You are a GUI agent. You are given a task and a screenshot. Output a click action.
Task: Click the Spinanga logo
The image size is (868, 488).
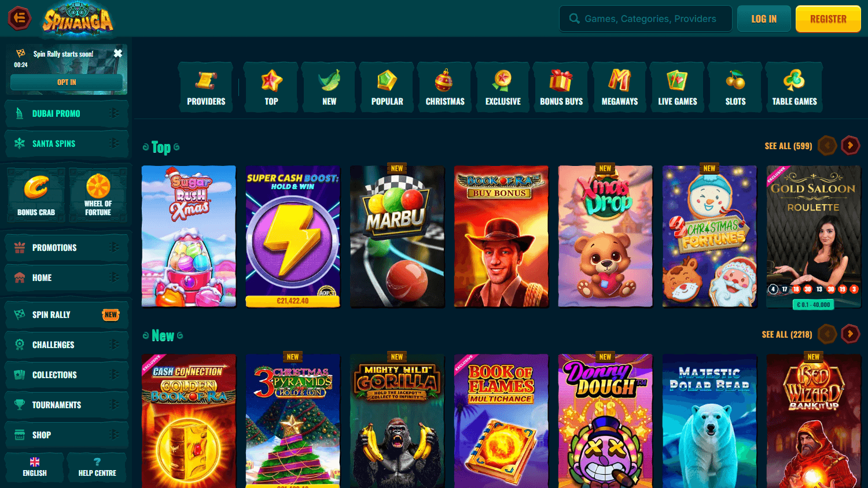(76, 19)
